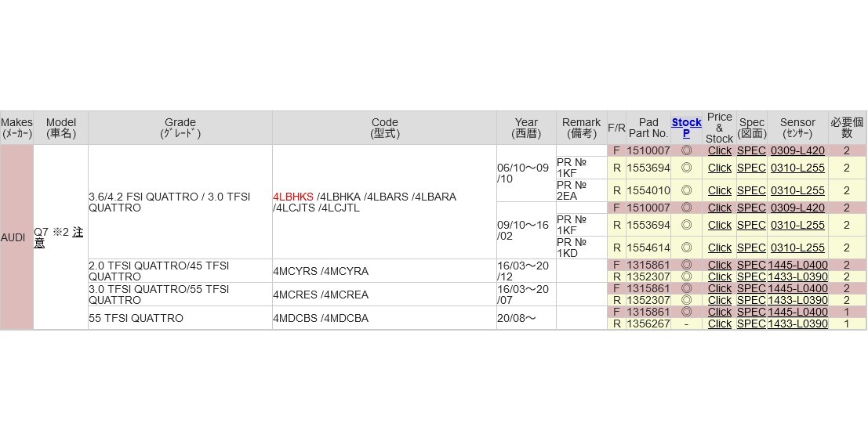The width and height of the screenshot is (868, 441).
Task: Open SPEC link for pad 1554614
Action: 751,248
